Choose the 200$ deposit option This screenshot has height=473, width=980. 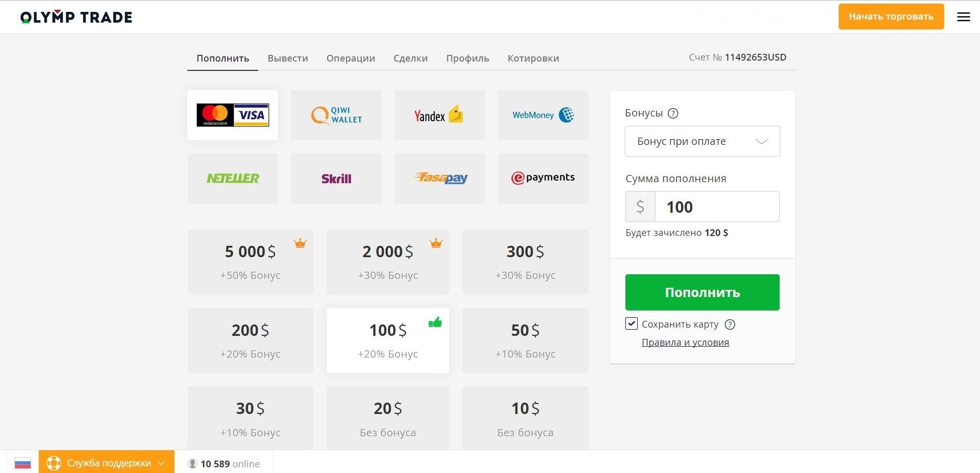[x=251, y=341]
